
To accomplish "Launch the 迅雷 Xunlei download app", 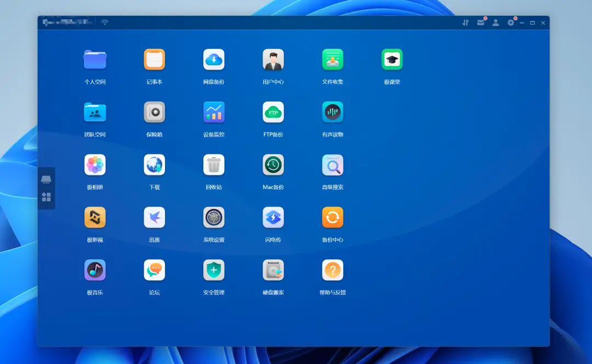I will (154, 218).
